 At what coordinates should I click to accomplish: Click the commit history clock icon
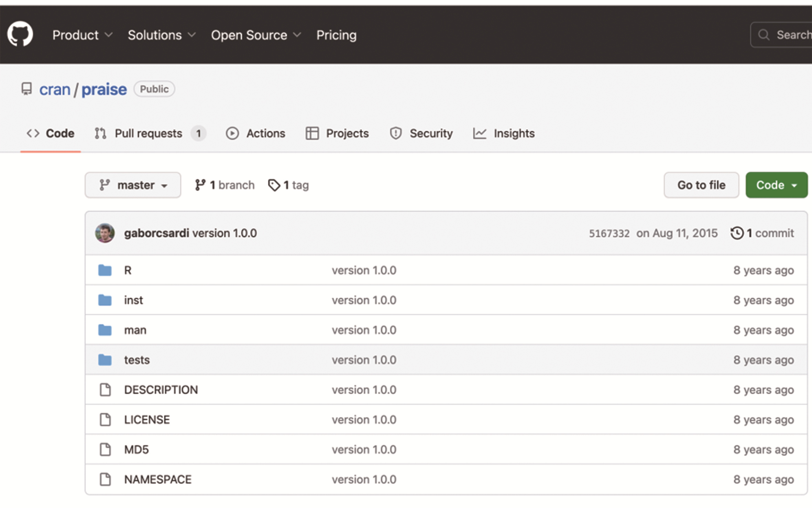point(737,233)
